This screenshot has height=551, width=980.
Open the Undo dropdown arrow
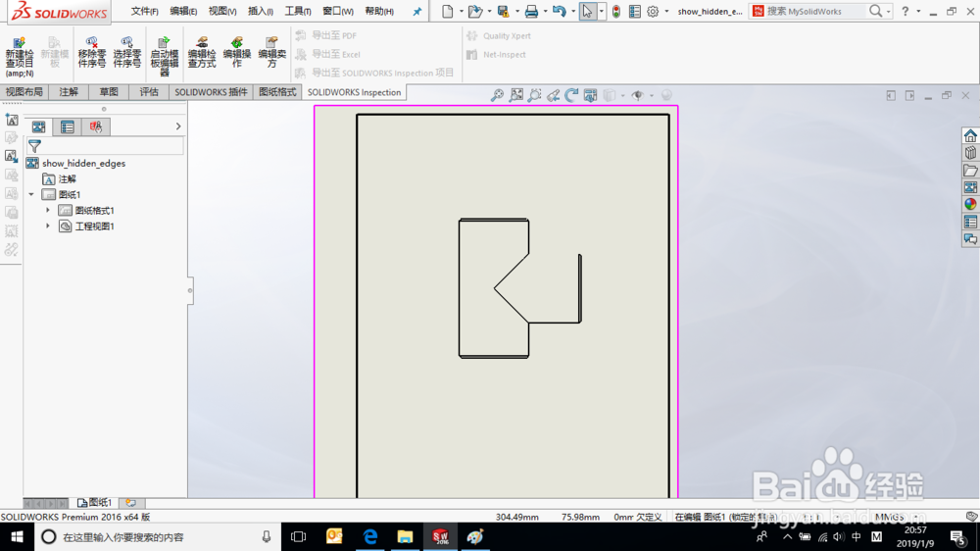[573, 11]
